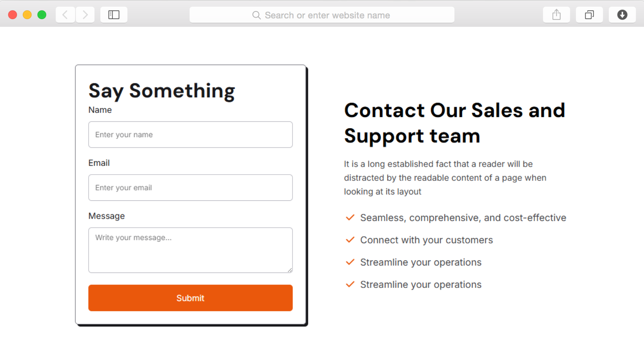
Task: Click the browser back arrow button
Action: [x=65, y=15]
